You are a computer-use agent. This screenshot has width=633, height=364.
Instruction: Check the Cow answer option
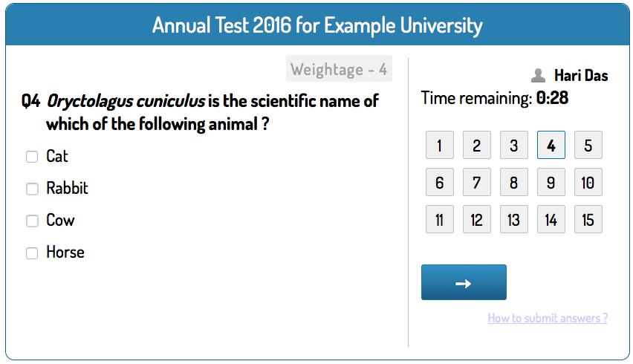click(32, 221)
